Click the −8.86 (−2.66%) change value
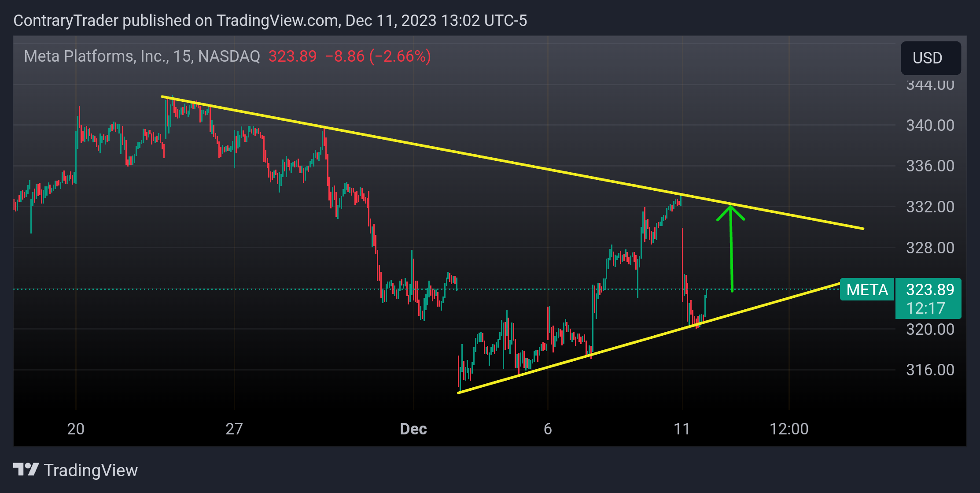 [x=378, y=56]
